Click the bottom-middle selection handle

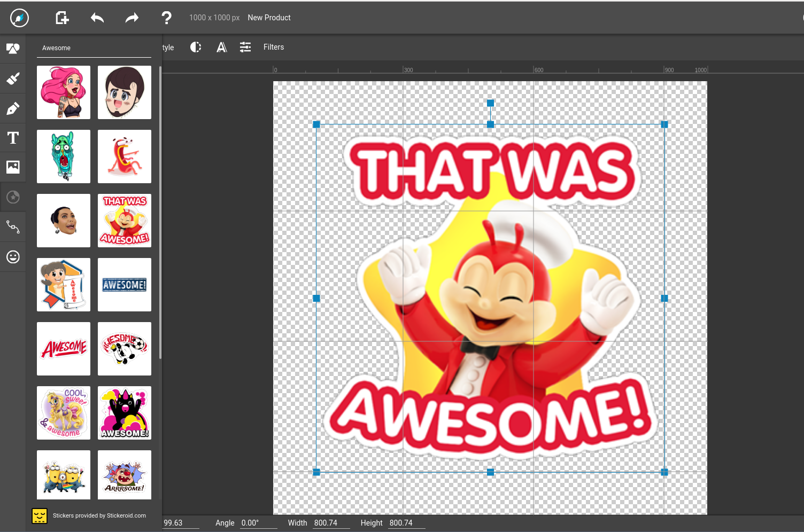(490, 472)
